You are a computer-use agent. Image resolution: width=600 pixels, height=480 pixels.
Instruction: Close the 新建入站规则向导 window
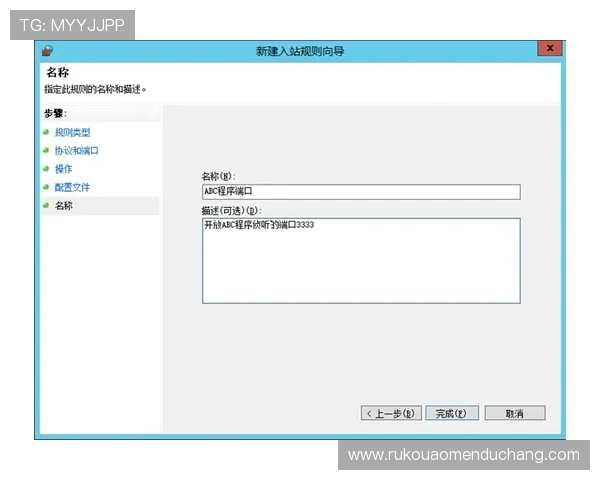pos(549,48)
